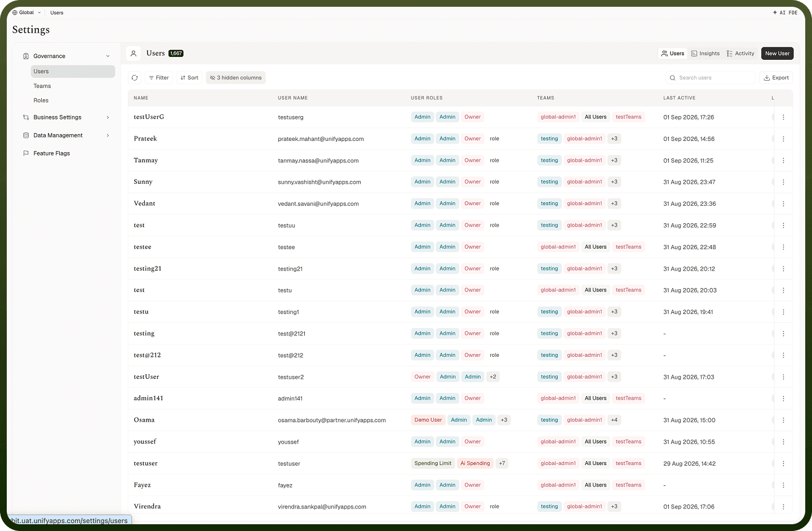The width and height of the screenshot is (812, 531).
Task: Expand +4 more teams in Osama row
Action: pyautogui.click(x=614, y=420)
